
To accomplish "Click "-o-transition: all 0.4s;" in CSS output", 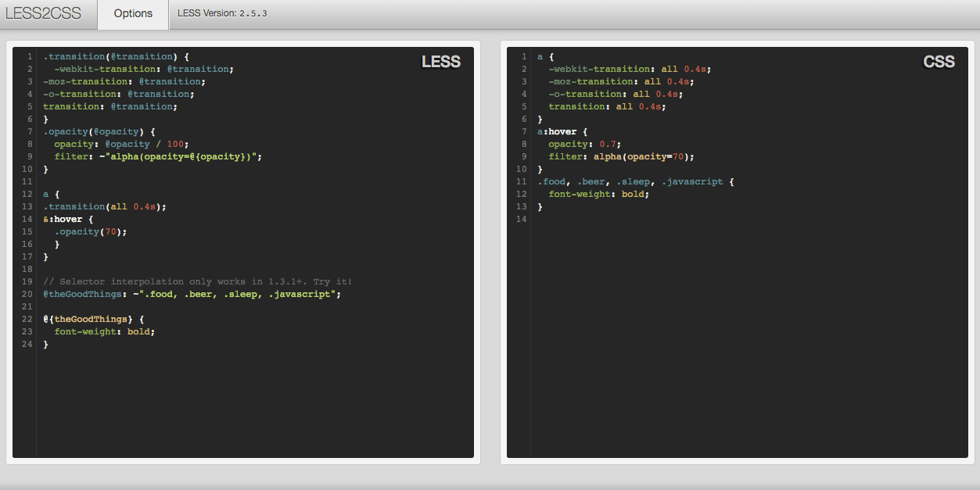I will tap(616, 94).
